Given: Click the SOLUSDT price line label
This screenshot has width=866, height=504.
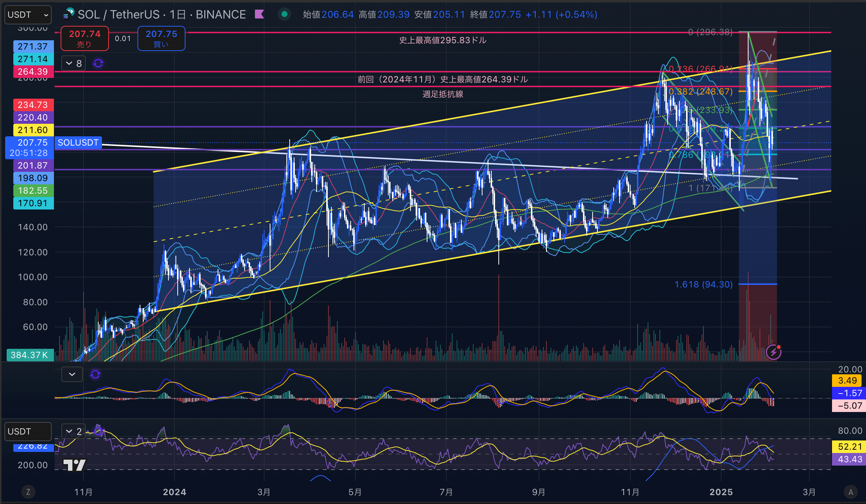Looking at the screenshot, I should (78, 143).
